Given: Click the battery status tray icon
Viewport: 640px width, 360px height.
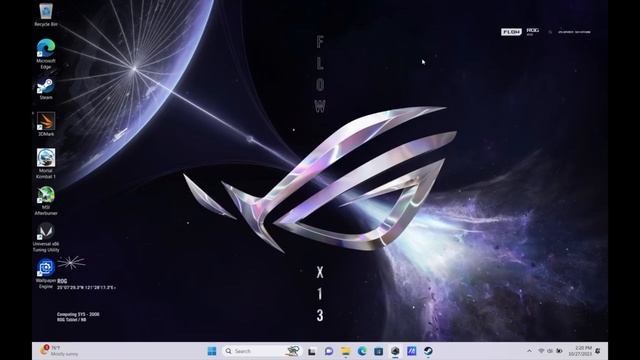Looking at the screenshot, I should pos(559,351).
